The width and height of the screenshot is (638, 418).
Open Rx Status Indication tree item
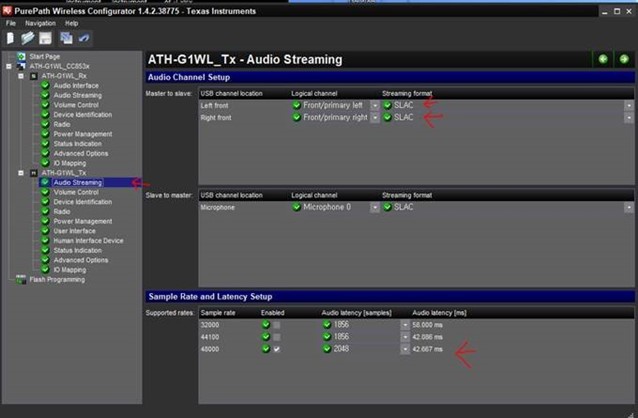click(x=78, y=144)
